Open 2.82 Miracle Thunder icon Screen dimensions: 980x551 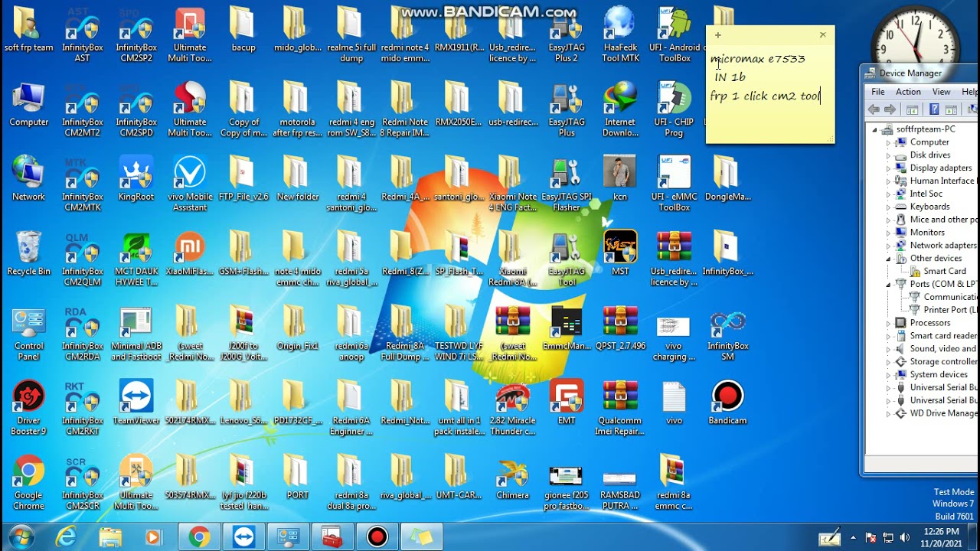[512, 408]
